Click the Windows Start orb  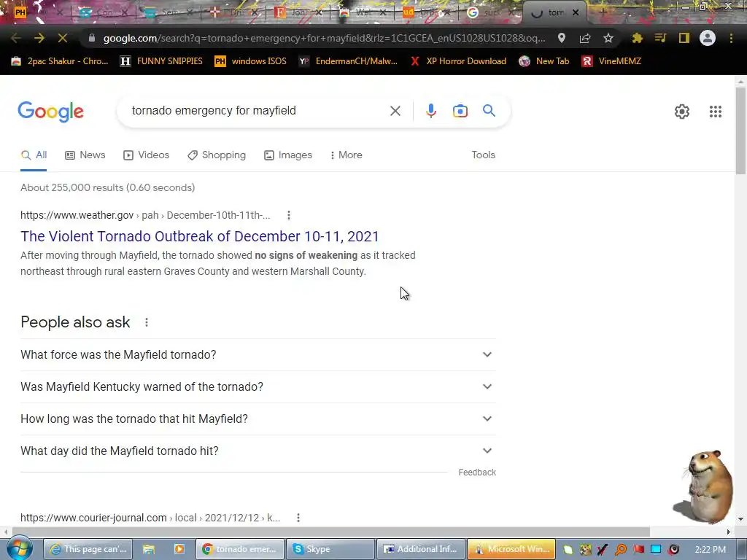[x=20, y=548]
